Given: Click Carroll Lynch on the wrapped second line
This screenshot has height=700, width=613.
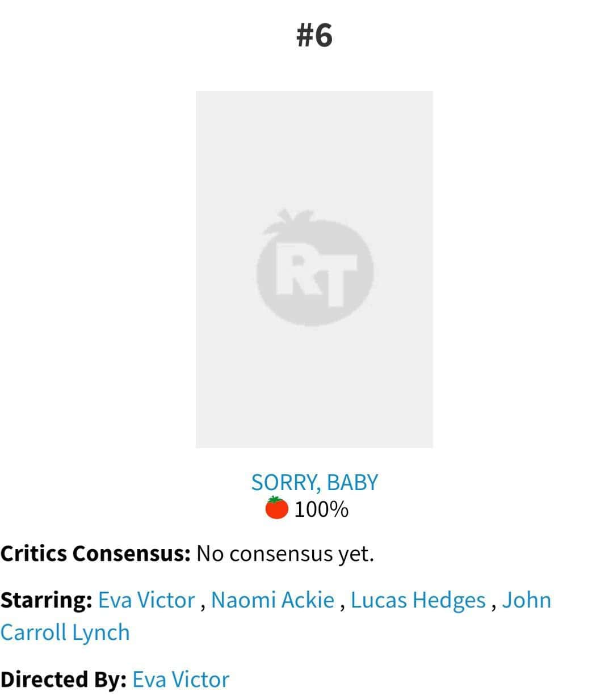Looking at the screenshot, I should click(65, 632).
